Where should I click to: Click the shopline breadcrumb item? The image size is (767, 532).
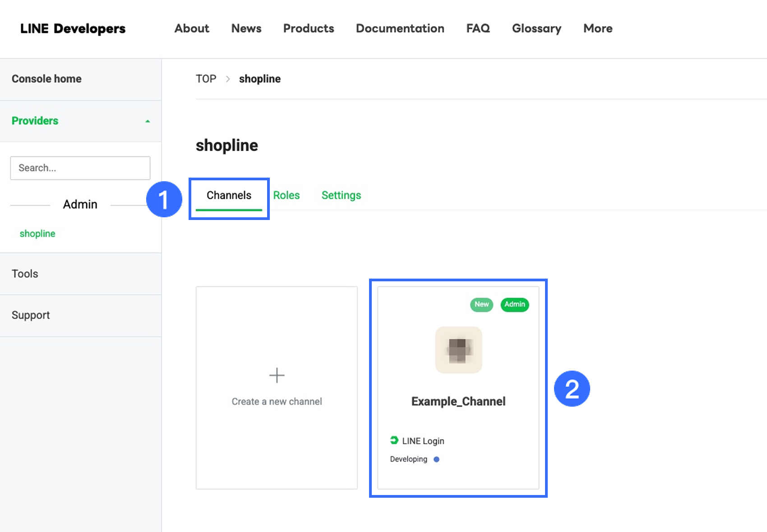260,79
